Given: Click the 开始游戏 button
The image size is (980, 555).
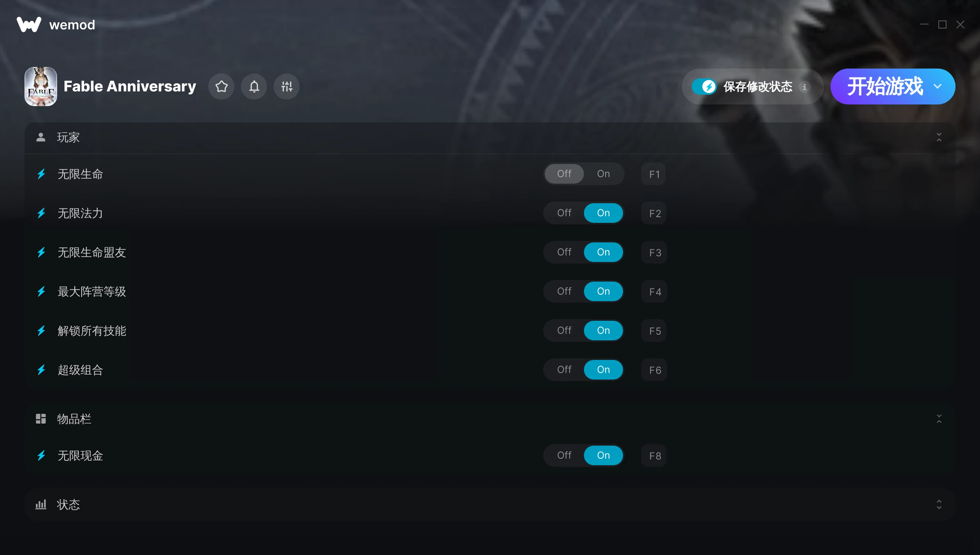Looking at the screenshot, I should (x=884, y=87).
